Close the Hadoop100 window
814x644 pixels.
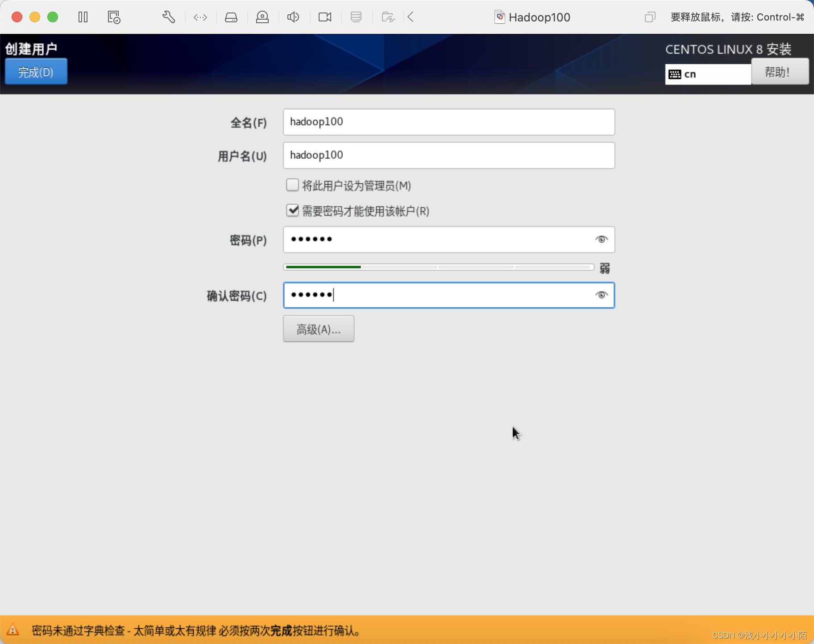click(17, 17)
